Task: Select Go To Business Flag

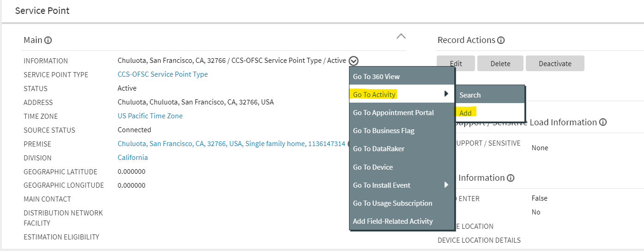Action: (x=384, y=131)
